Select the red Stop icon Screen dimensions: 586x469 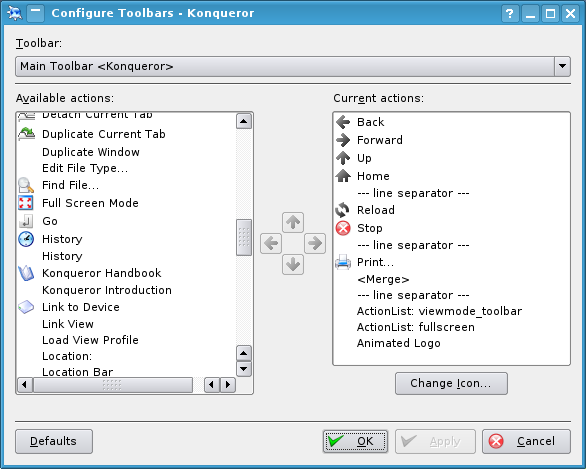pyautogui.click(x=343, y=228)
